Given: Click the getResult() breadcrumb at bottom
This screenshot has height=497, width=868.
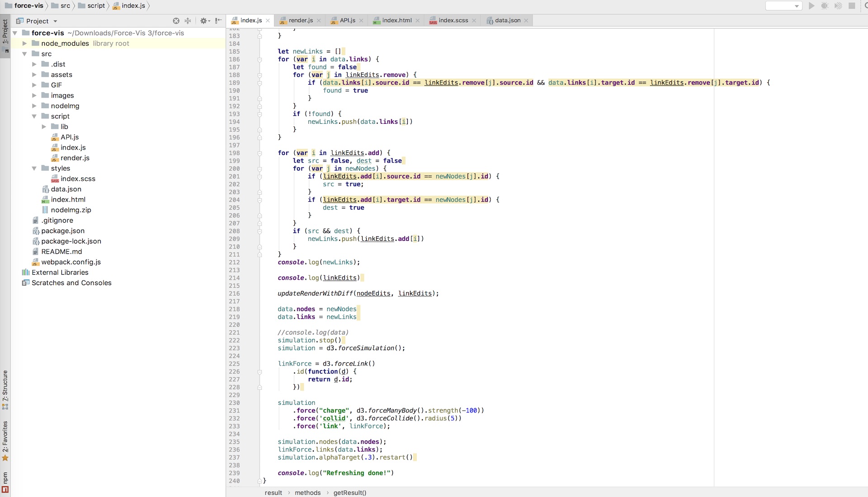Looking at the screenshot, I should coord(350,492).
